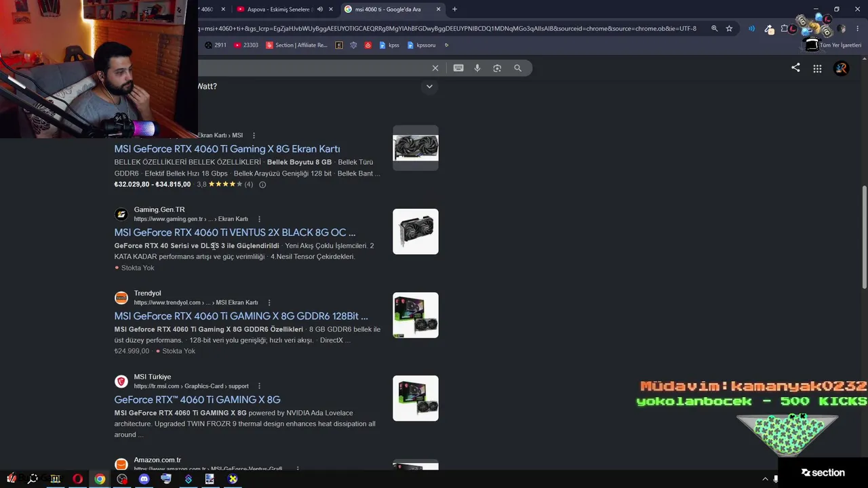Open the GeForce RTX 4060 Ti GAMING X 8G MSI Türkiye result
Screen dimensions: 868x488
tap(197, 400)
